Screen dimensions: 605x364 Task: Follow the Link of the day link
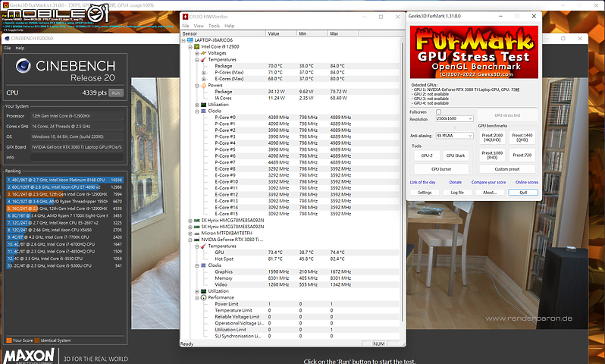click(423, 182)
